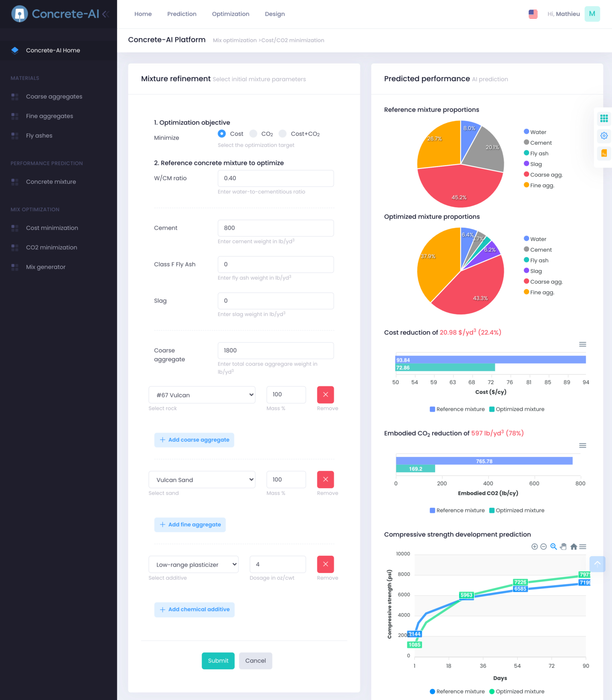Open the Vulcan Sand dropdown

coord(202,480)
